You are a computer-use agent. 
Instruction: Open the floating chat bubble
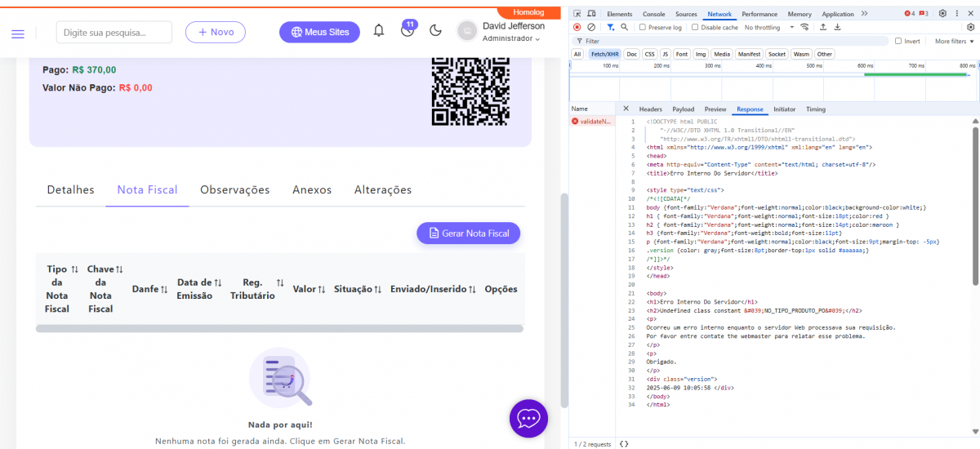click(528, 418)
